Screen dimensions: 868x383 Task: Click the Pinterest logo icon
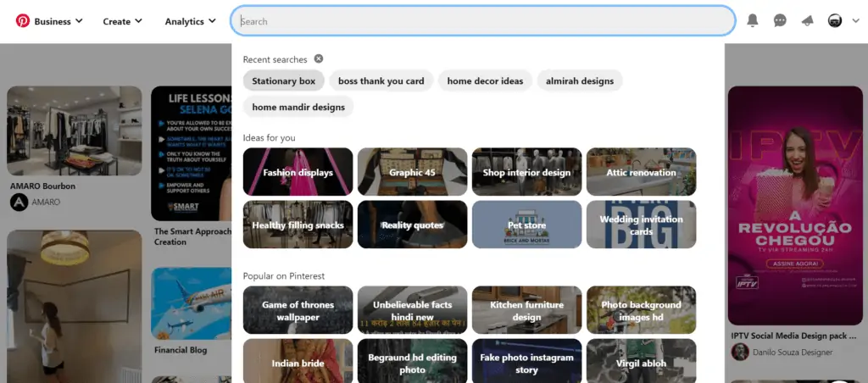[x=22, y=21]
